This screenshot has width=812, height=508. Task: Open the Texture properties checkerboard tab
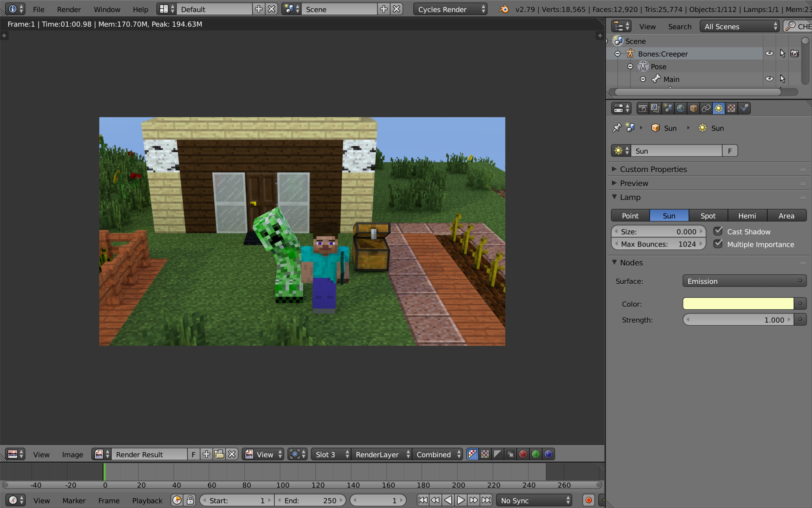click(731, 109)
